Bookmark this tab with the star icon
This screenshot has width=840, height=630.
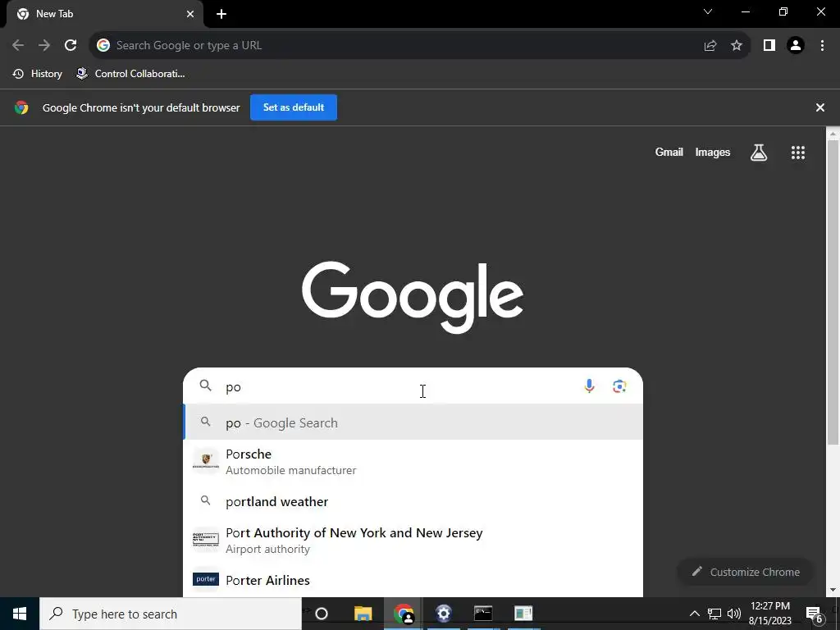pos(737,46)
